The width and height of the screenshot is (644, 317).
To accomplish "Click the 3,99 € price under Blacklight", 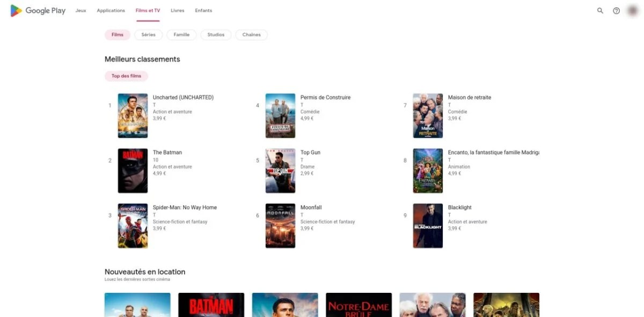I will tap(455, 228).
